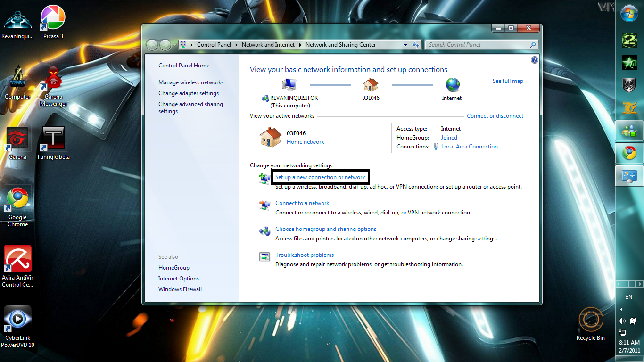
Task: Click the Network and Internet breadcrumb
Action: pos(268,45)
